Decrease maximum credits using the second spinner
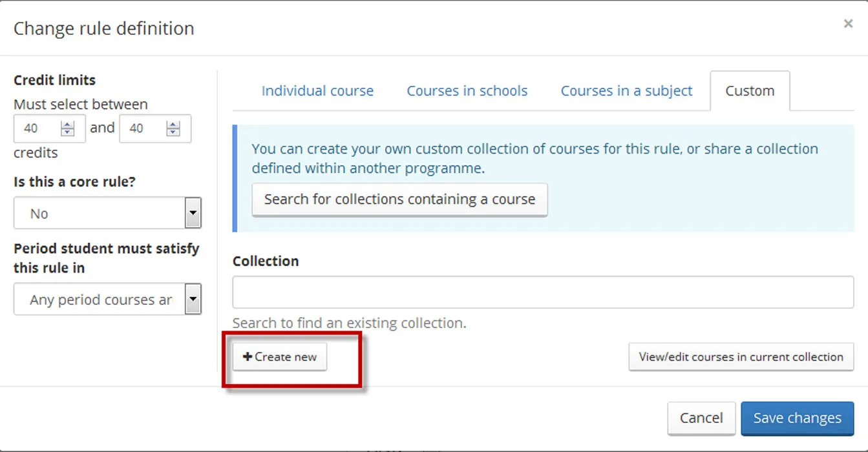 coord(173,132)
